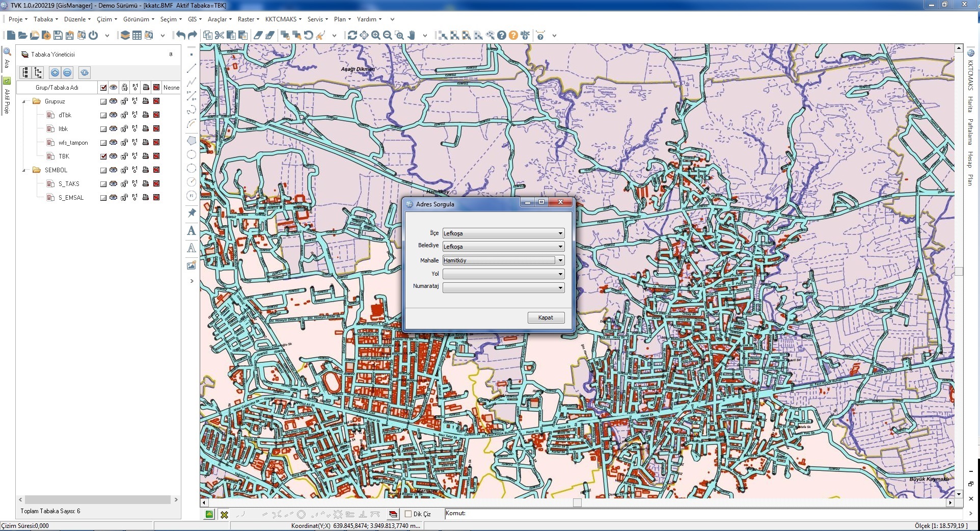
Task: Click the attribute table grid toolbar icon
Action: pyautogui.click(x=137, y=35)
